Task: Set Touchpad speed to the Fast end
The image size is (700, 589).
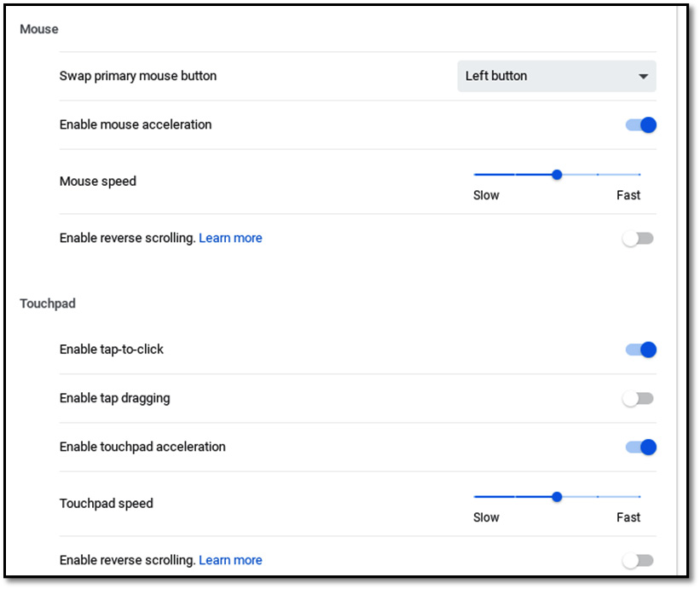Action: coord(639,497)
